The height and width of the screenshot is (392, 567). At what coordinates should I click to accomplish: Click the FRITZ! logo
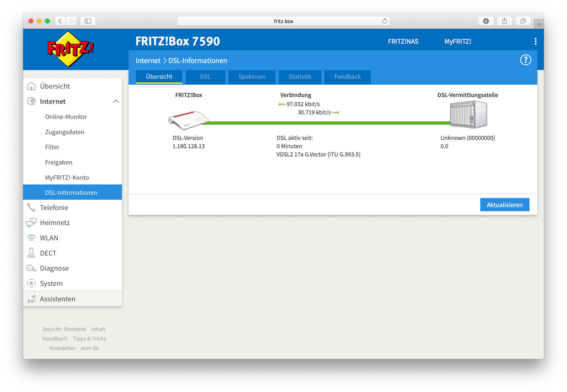coord(70,49)
